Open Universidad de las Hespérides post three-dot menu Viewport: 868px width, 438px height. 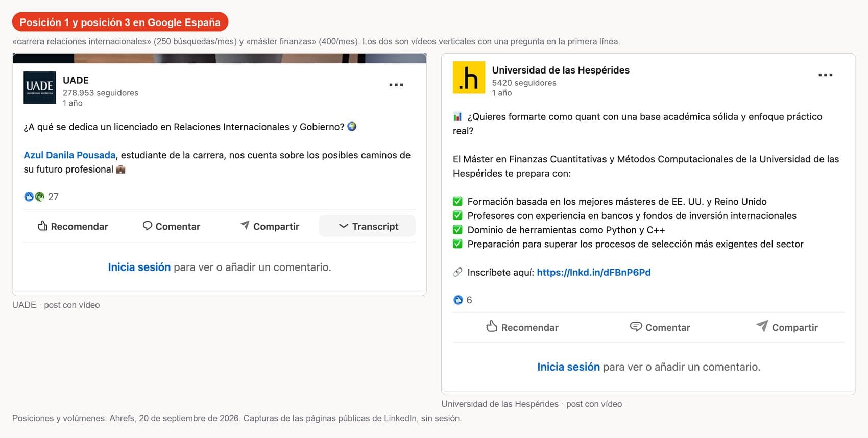pyautogui.click(x=825, y=75)
